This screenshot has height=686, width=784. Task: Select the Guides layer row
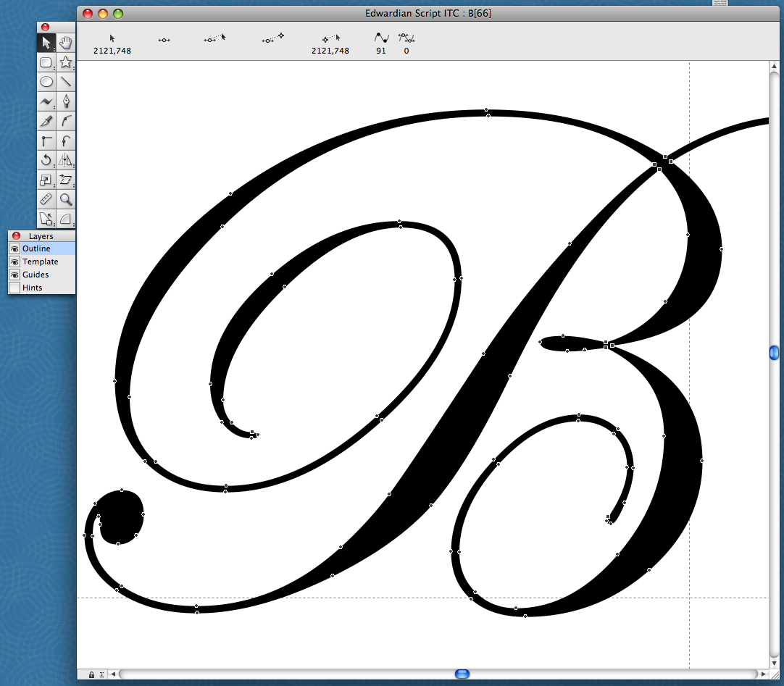(42, 275)
